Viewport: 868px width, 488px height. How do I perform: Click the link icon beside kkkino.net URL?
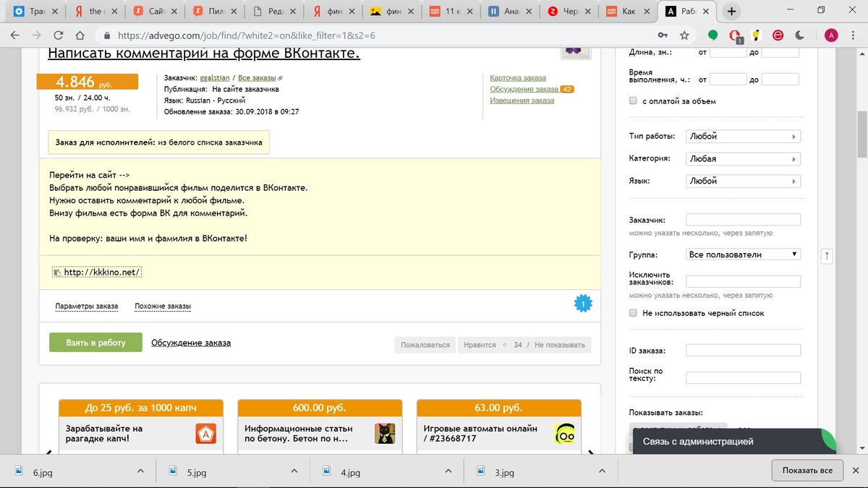[x=57, y=273]
